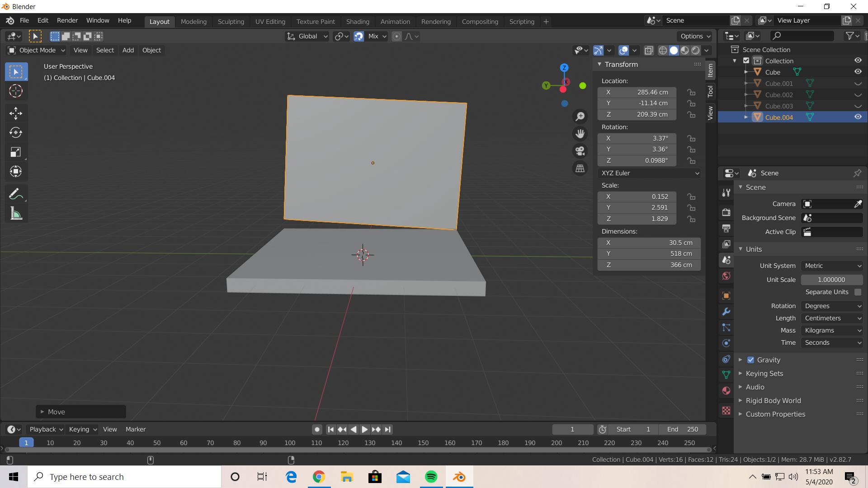
Task: Open the XYZ Euler rotation mode dropdown
Action: point(649,173)
